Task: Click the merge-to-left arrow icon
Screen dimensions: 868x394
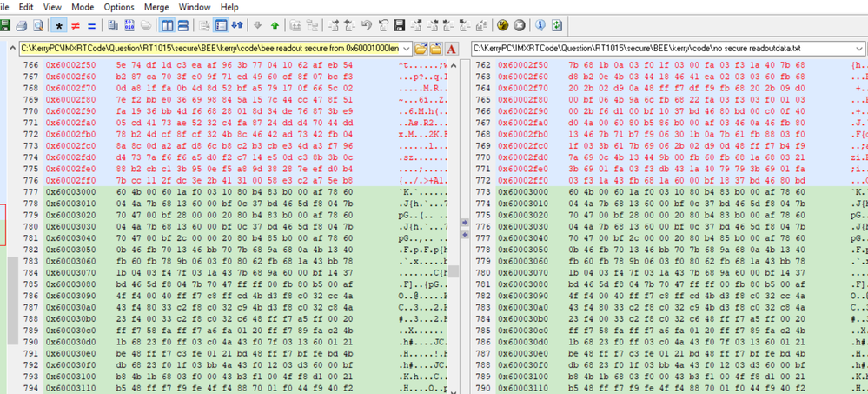Action: click(349, 25)
